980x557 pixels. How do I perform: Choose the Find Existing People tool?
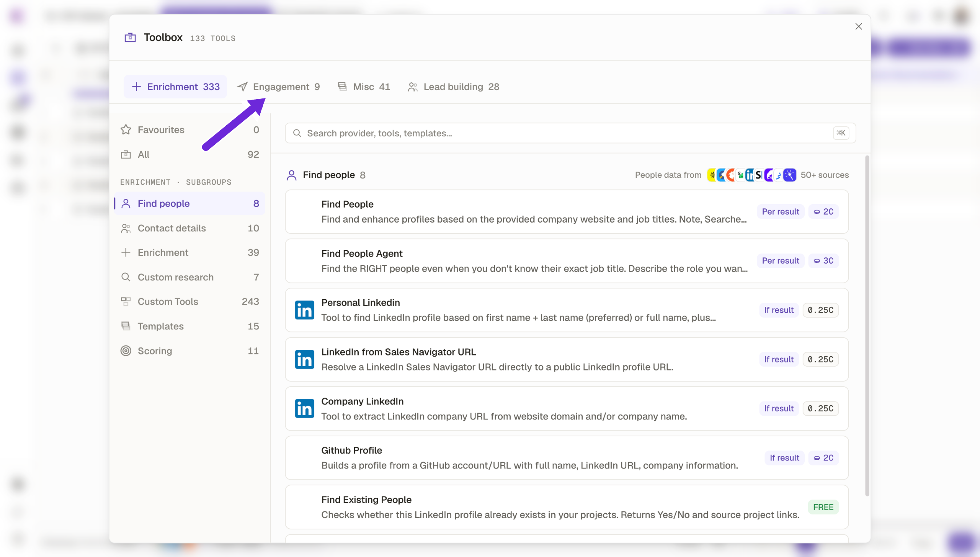coord(567,507)
